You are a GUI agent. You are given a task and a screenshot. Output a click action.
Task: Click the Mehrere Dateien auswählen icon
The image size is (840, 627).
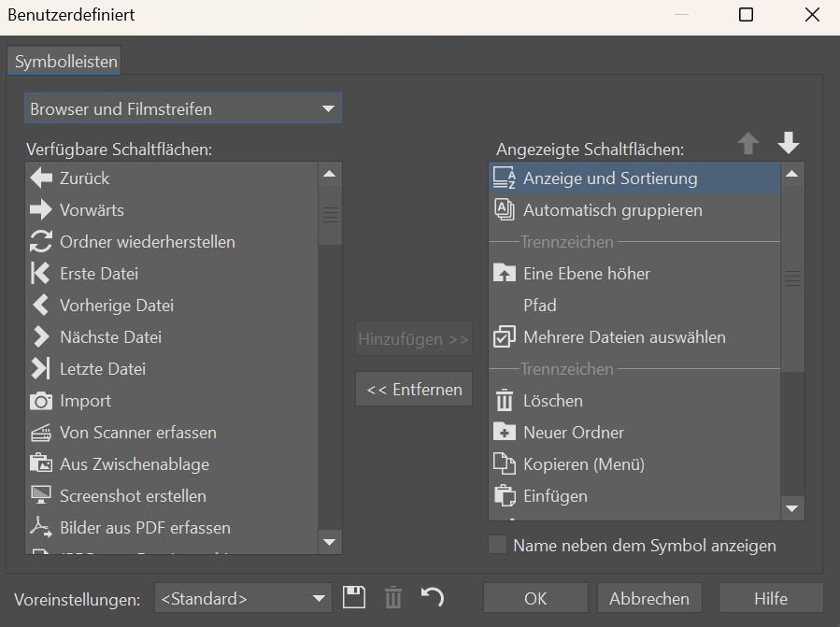(505, 336)
